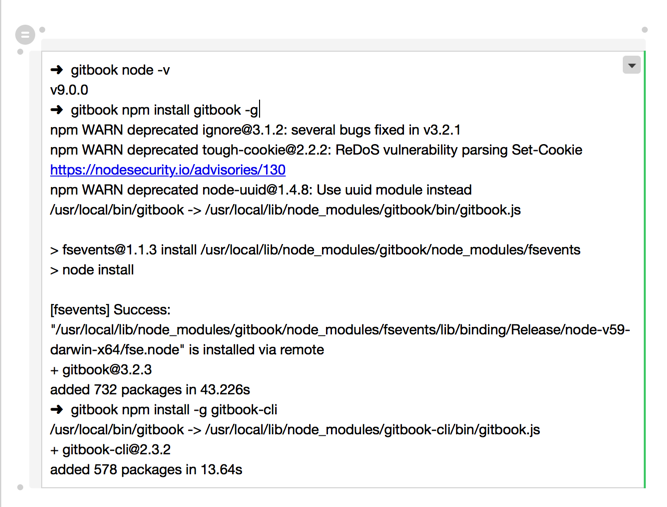The image size is (667, 507).
Task: Click the small dot beside the block icon
Action: pyautogui.click(x=43, y=30)
